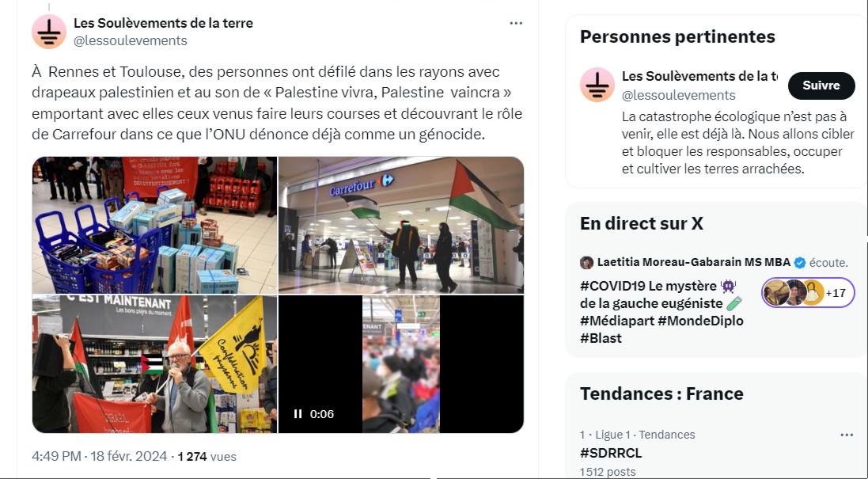The image size is (868, 479).
Task: Pause the video at 0:06
Action: (298, 413)
